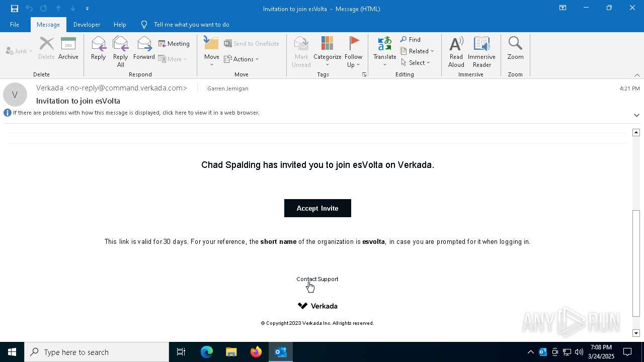Image resolution: width=644 pixels, height=362 pixels.
Task: Delete the message
Action: (46, 49)
